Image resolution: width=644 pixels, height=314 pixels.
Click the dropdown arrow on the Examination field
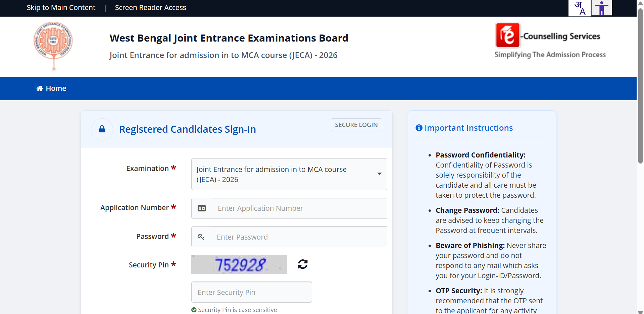coord(379,174)
